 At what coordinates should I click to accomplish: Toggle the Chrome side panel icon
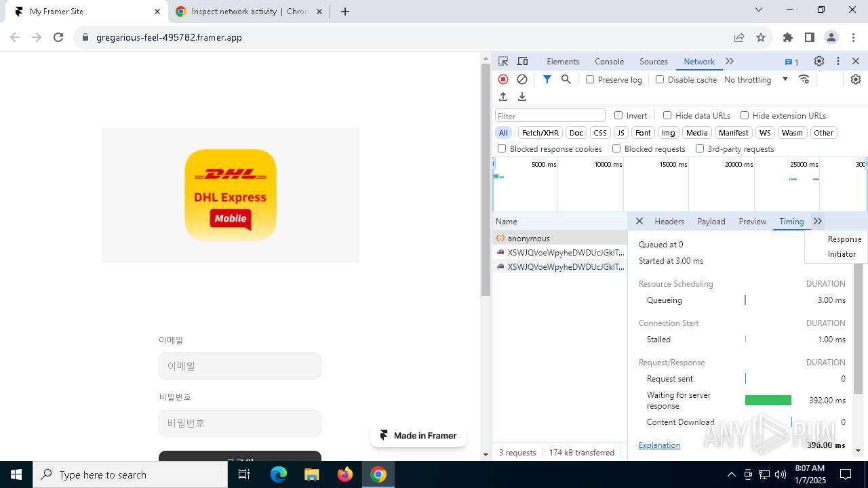click(x=810, y=37)
